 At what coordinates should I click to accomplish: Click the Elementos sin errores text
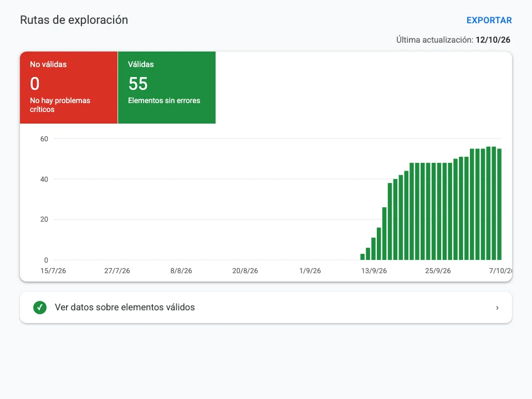(x=164, y=100)
